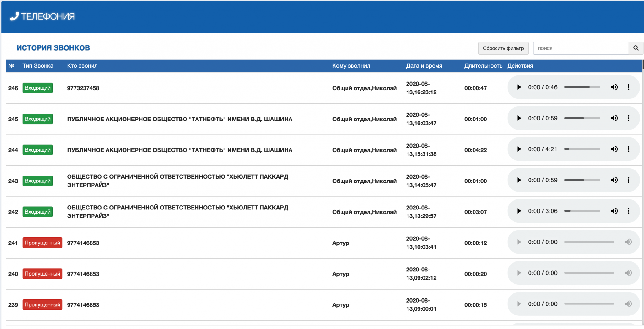Sort by Кто звонил column header
Viewport: 644px width, 329px height.
point(82,66)
